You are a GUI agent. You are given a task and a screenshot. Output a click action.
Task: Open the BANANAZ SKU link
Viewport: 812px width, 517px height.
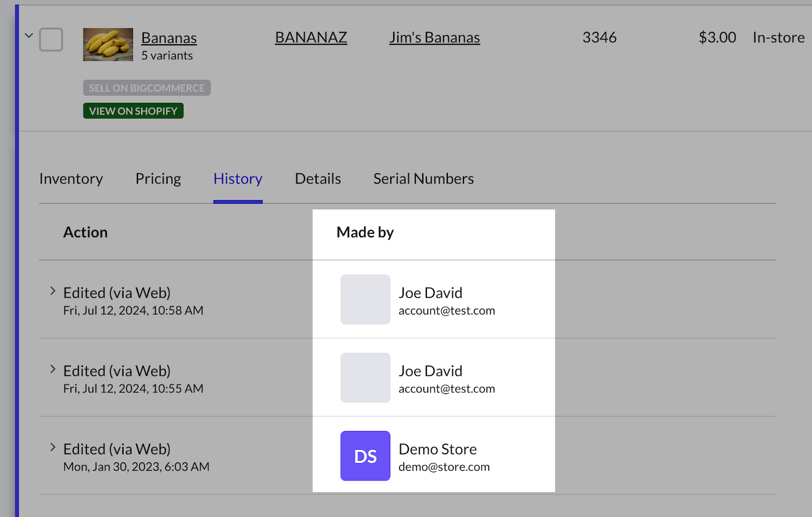point(311,38)
